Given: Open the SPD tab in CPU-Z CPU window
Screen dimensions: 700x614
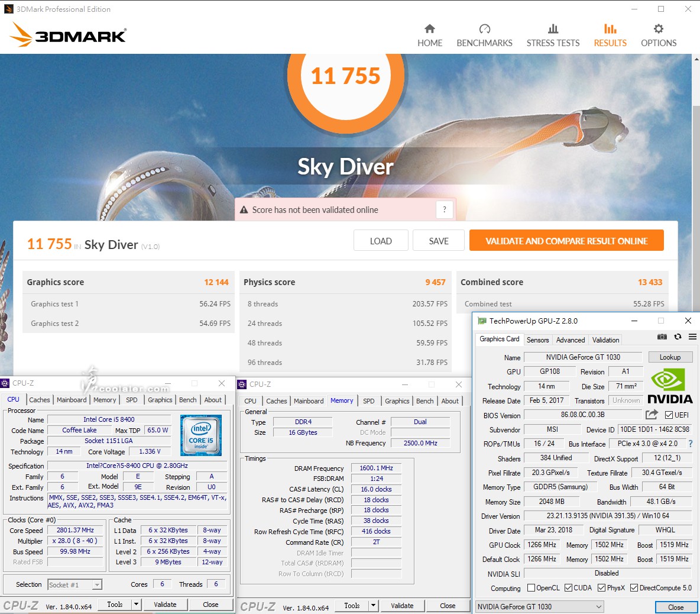Looking at the screenshot, I should pos(132,400).
